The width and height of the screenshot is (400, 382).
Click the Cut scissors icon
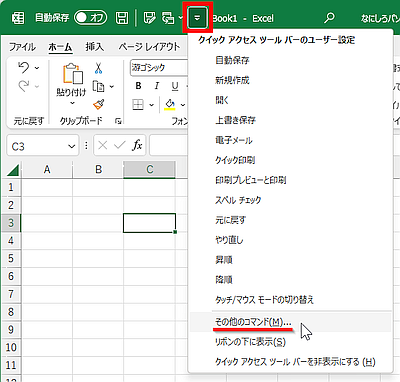tap(98, 68)
